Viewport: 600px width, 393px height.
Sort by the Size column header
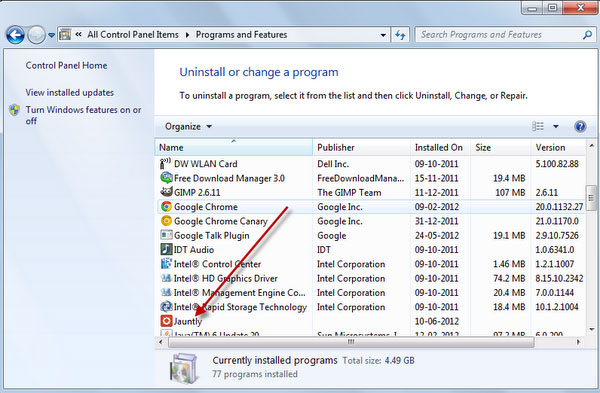[x=501, y=147]
